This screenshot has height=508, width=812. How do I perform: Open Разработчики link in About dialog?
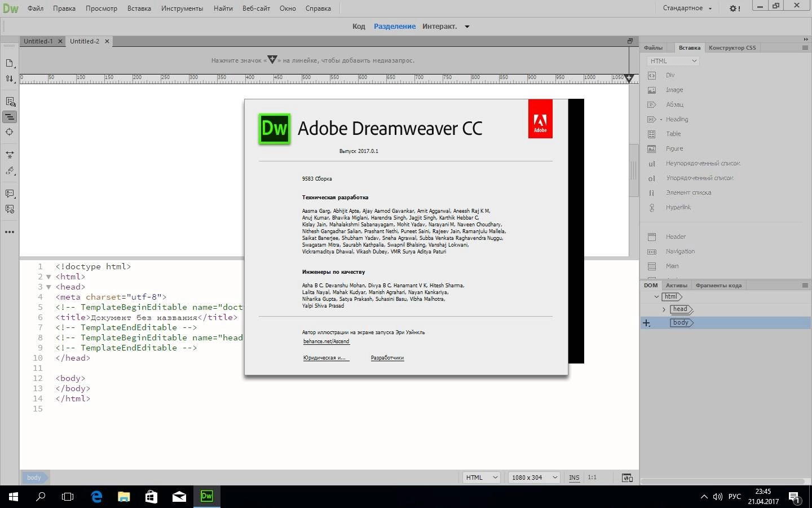pyautogui.click(x=387, y=358)
